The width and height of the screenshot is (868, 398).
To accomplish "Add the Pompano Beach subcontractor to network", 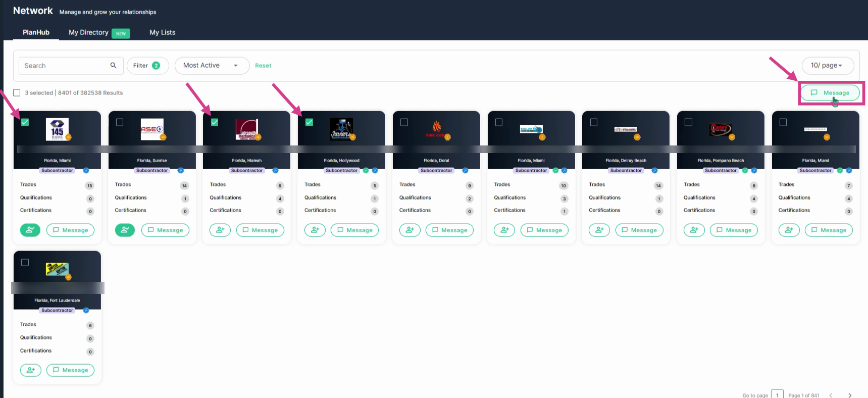I will pos(694,230).
